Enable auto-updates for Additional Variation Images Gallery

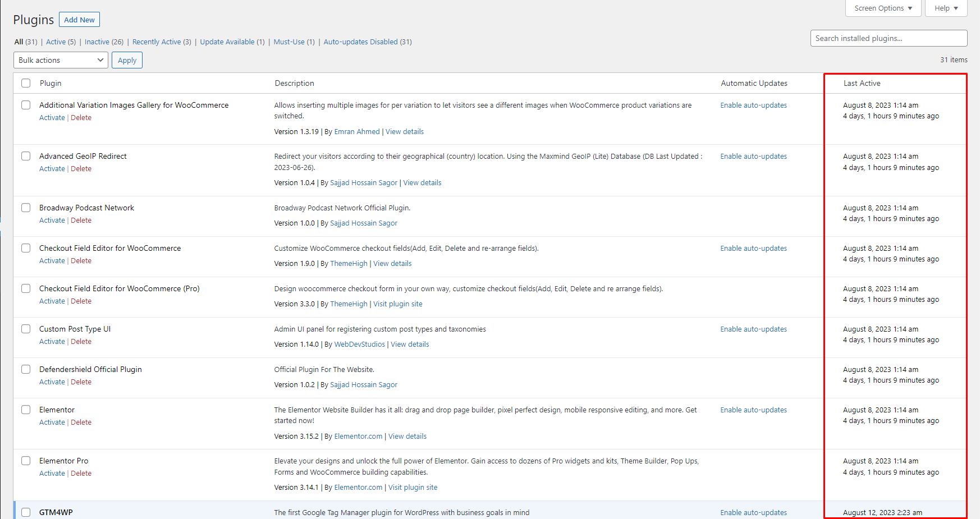tap(753, 105)
